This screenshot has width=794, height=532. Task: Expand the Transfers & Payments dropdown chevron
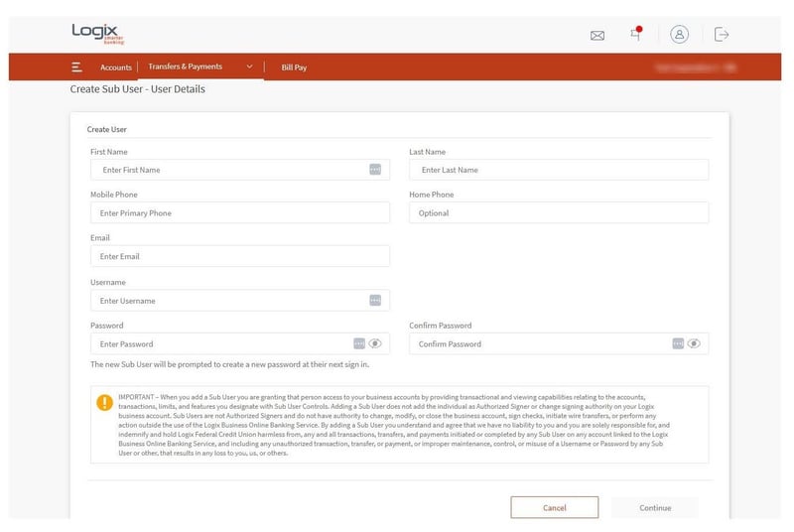(249, 67)
